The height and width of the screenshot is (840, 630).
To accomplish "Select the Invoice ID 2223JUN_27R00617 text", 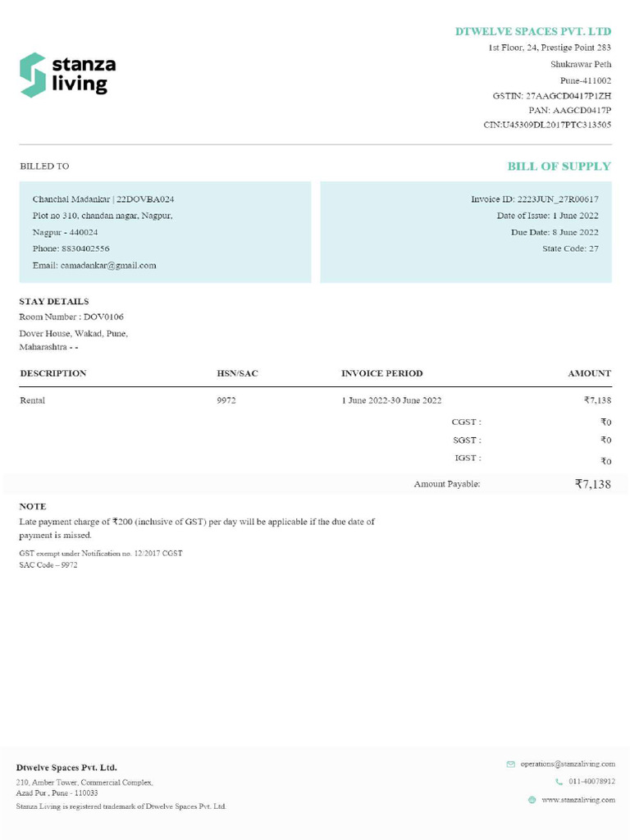I will tap(558, 199).
